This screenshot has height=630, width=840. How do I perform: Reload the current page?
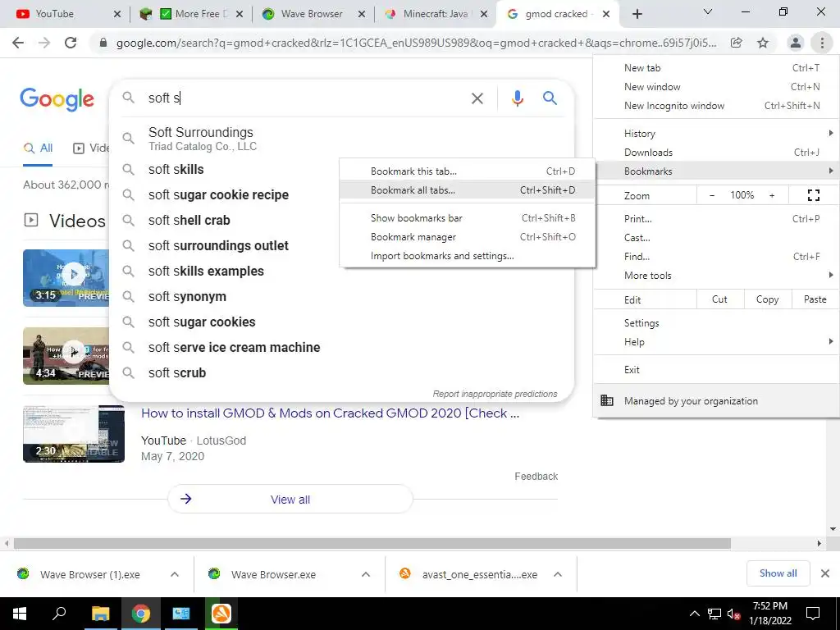click(x=71, y=43)
